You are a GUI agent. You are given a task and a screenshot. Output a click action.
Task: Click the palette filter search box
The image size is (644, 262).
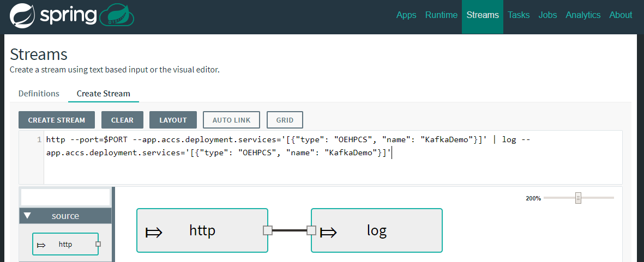[x=65, y=197]
